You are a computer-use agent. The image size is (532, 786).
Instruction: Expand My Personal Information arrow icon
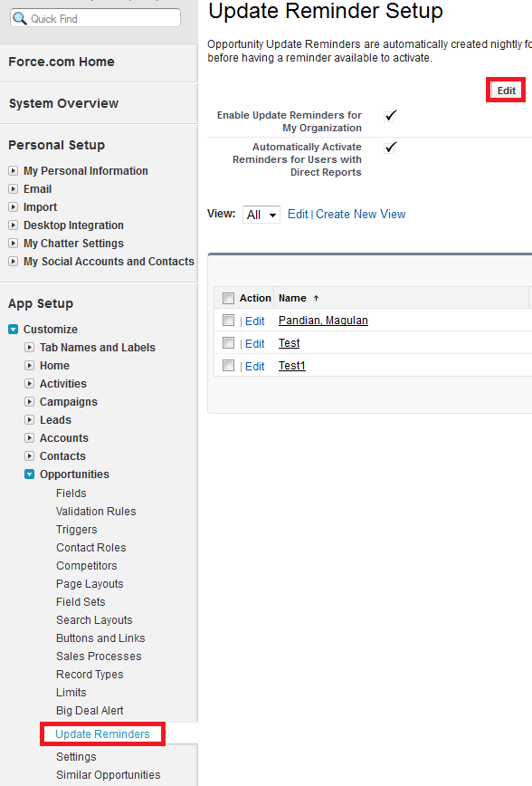point(14,171)
